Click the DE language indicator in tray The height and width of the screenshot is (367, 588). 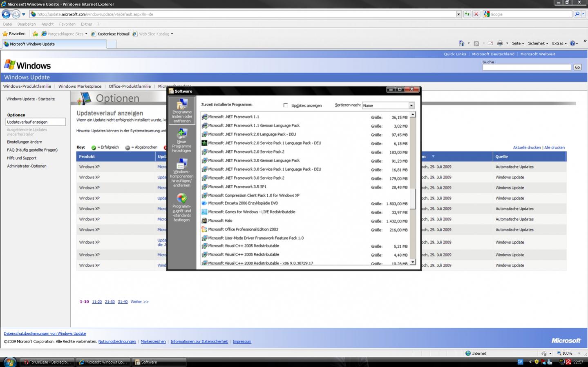point(520,362)
